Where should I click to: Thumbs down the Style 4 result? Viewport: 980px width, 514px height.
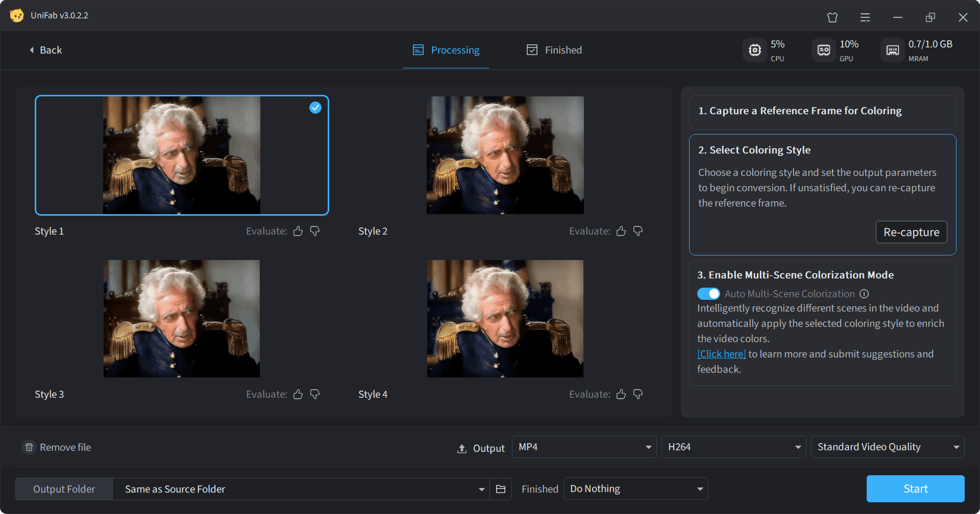[x=638, y=394]
